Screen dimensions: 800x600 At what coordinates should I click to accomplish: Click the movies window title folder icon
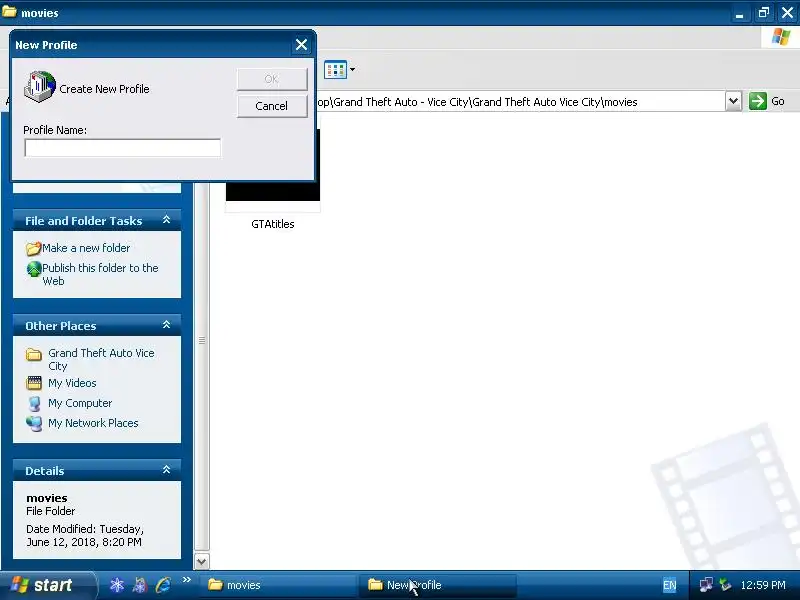[x=9, y=11]
